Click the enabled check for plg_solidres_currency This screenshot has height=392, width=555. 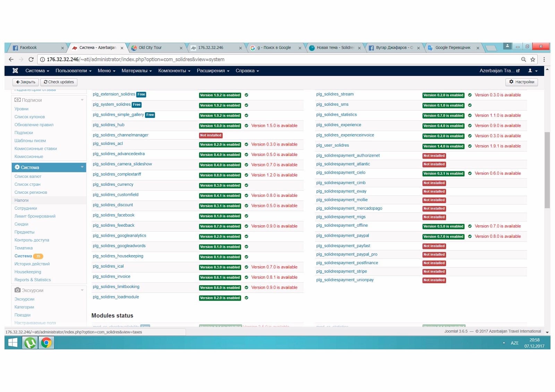point(246,185)
